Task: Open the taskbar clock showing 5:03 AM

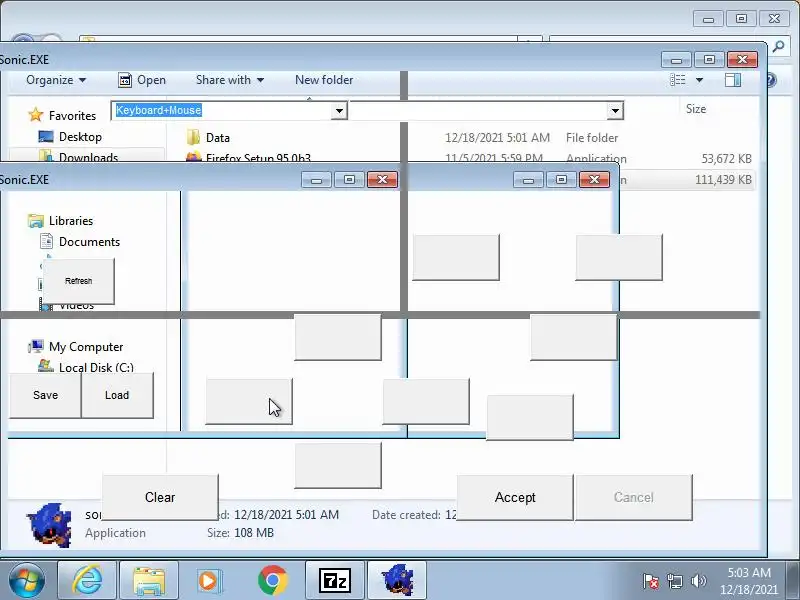Action: (x=748, y=581)
